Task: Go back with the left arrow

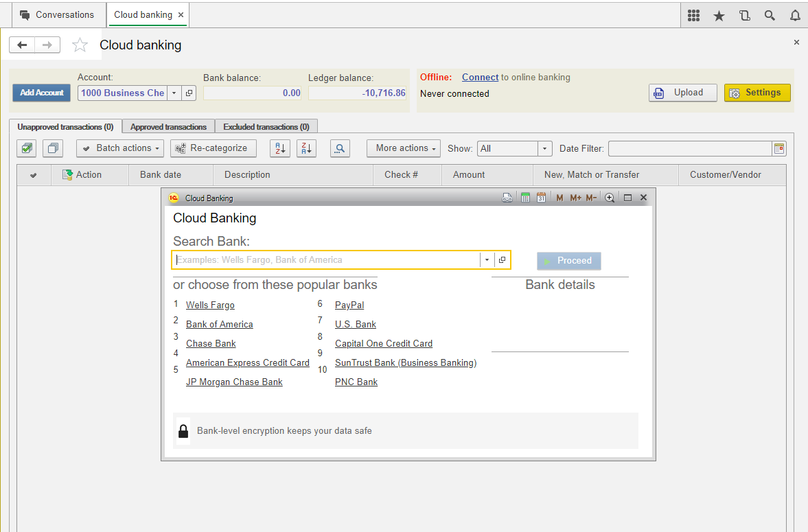Action: pyautogui.click(x=22, y=45)
